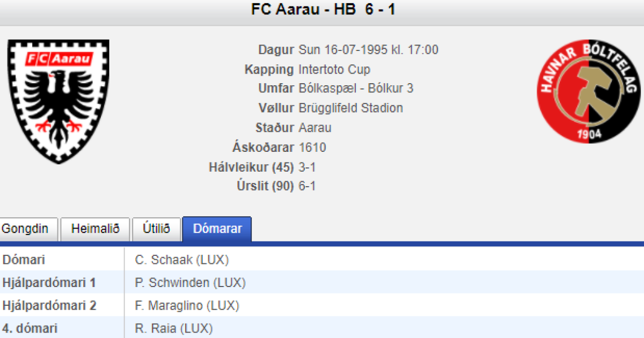Click assistant referee F. Maraglino (LUX)
The height and width of the screenshot is (338, 644).
187,306
